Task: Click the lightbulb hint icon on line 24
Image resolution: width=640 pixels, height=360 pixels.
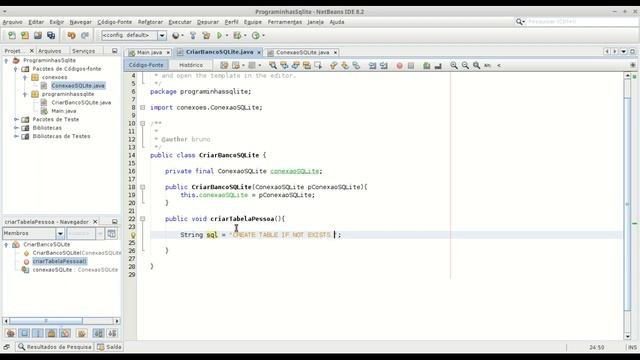Action: (133, 235)
